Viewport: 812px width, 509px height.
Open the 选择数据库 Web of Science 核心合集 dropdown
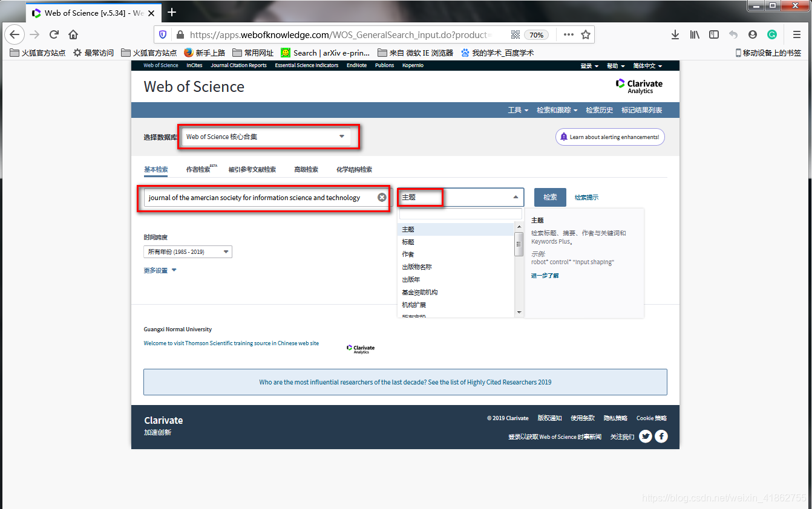point(266,137)
